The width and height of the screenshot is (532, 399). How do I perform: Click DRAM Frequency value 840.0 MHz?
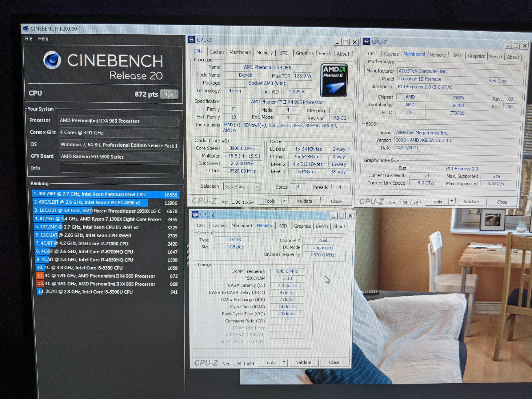click(287, 271)
